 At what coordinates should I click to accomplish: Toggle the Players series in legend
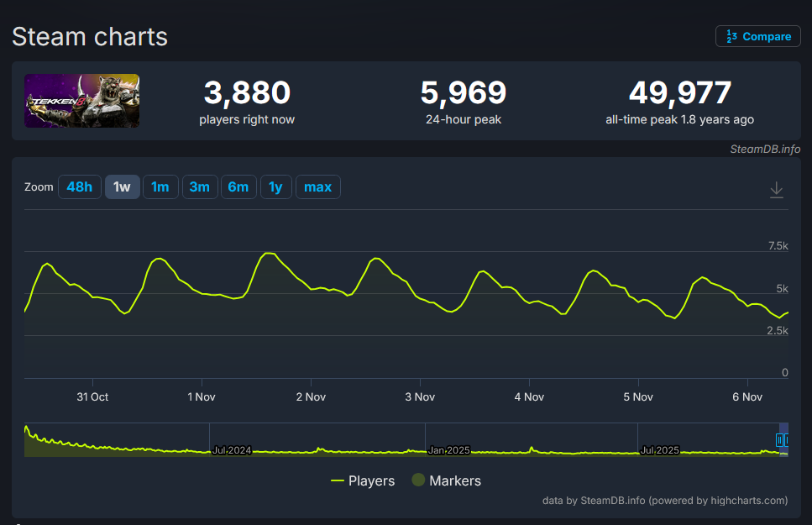(x=363, y=481)
